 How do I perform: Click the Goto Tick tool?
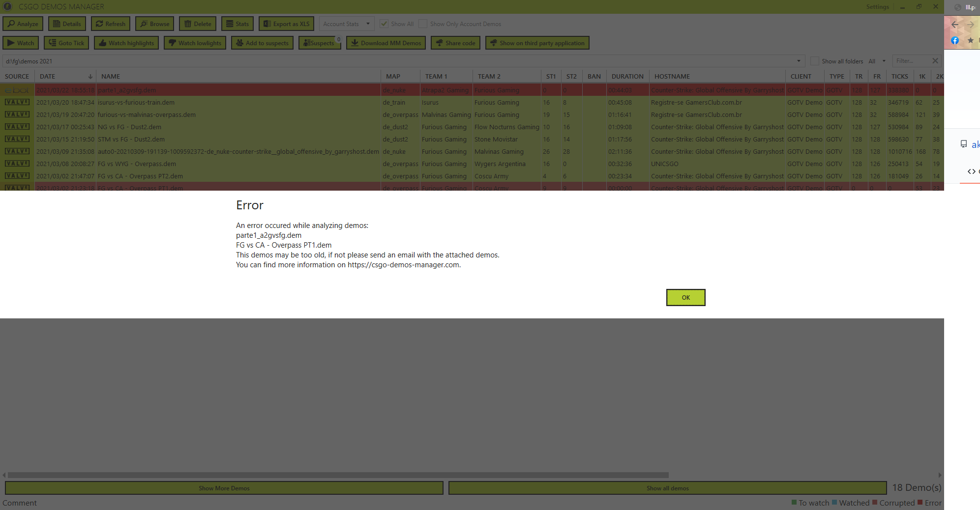coord(66,43)
